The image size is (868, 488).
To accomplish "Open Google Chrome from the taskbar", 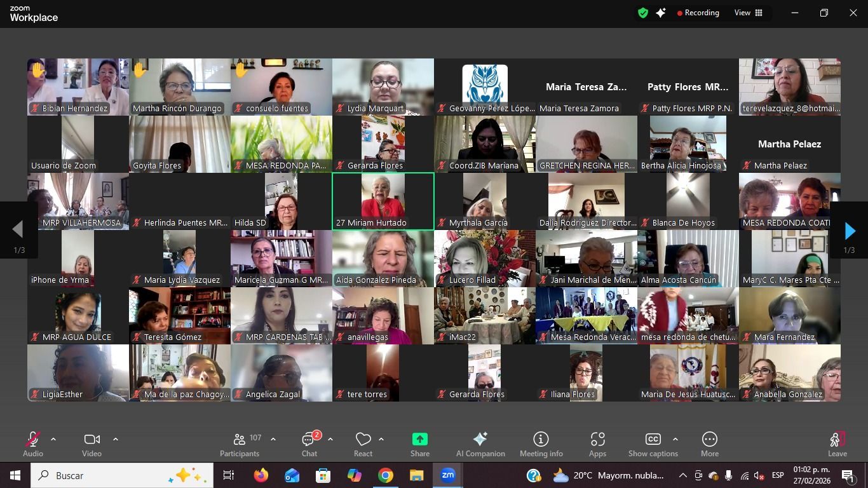I will tap(385, 475).
